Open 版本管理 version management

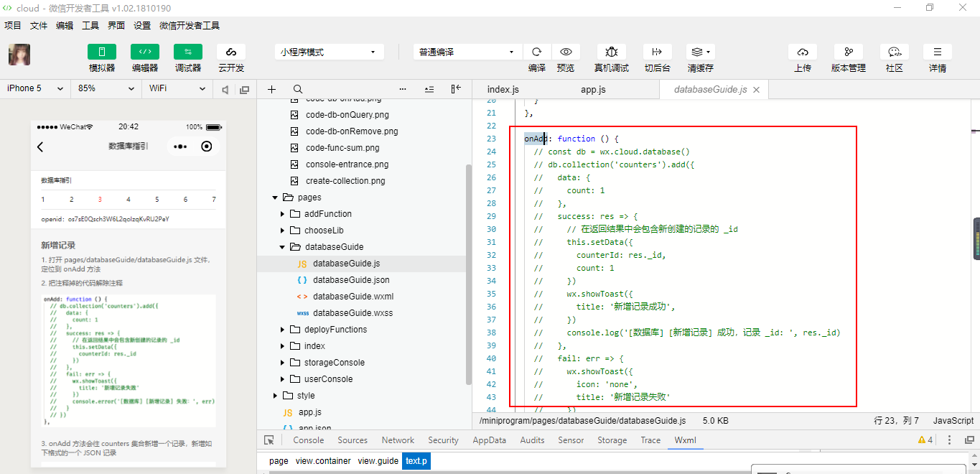click(x=849, y=52)
